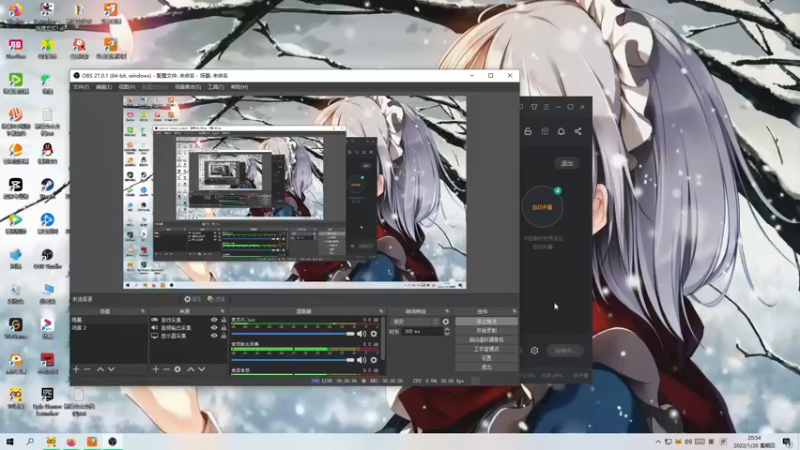Image resolution: width=800 pixels, height=450 pixels.
Task: Open the 编辑(E) menu
Action: [104, 87]
